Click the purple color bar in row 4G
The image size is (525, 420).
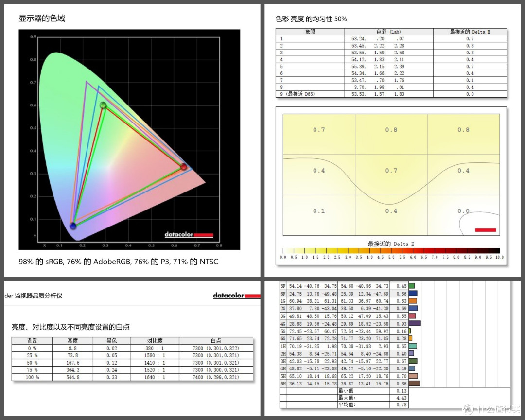click(x=415, y=324)
